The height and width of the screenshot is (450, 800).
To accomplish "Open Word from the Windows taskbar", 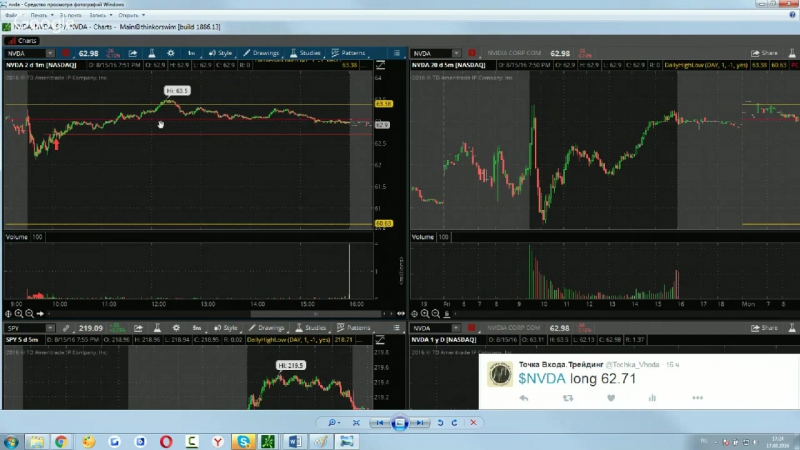I will (295, 441).
